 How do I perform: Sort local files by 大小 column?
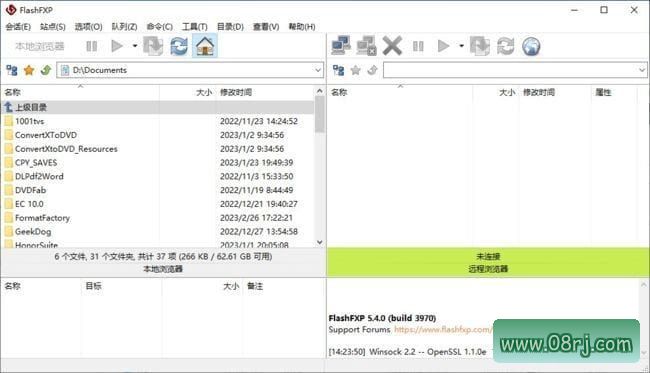point(188,92)
